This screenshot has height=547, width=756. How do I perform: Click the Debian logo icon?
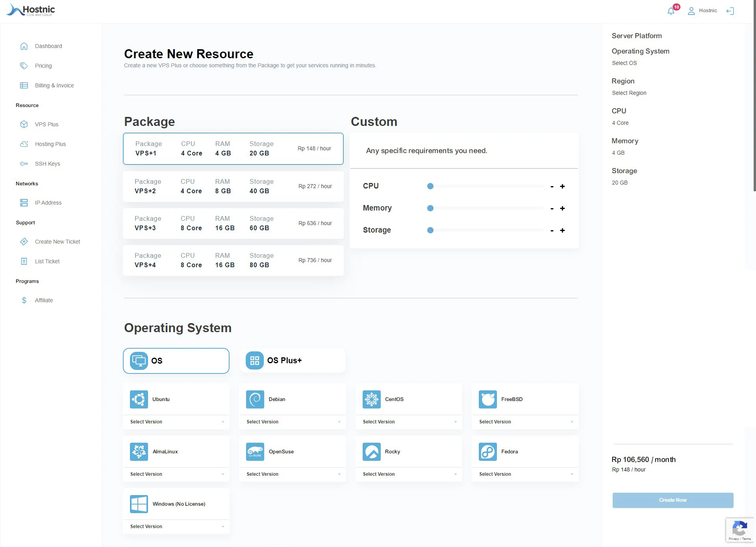point(255,399)
